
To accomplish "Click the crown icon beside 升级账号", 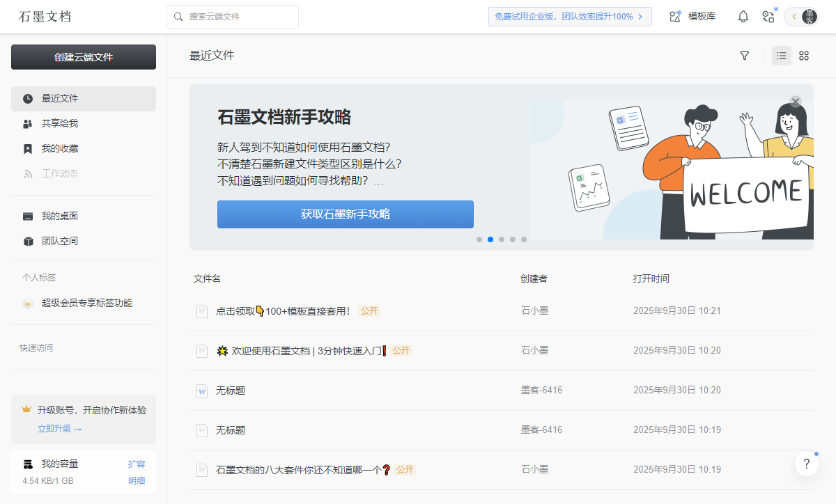I will [26, 409].
